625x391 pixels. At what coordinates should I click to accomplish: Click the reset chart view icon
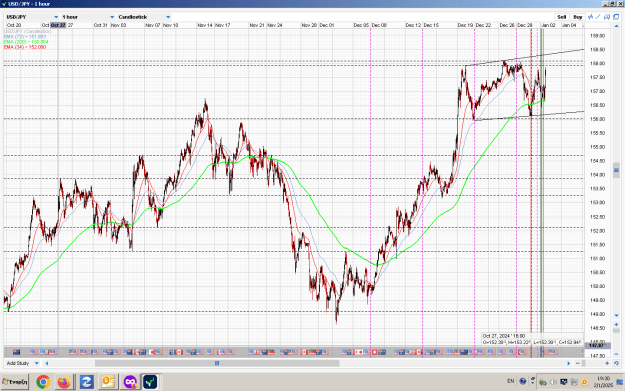pyautogui.click(x=616, y=363)
